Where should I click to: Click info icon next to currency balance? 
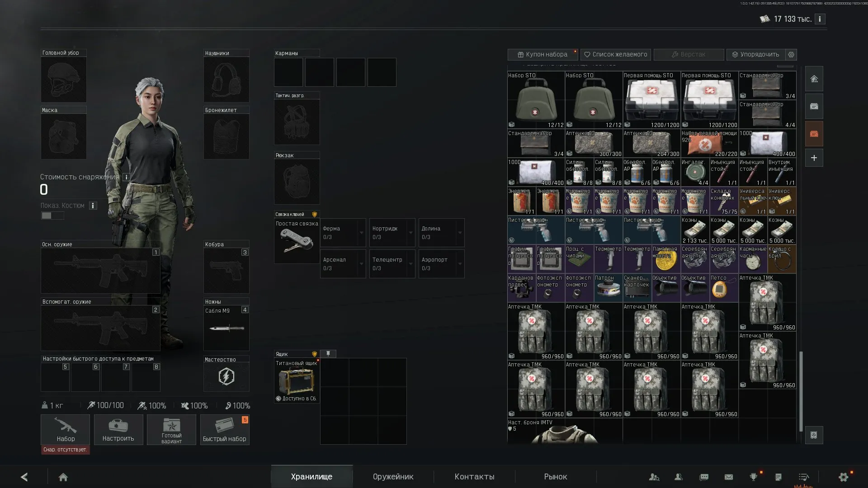(x=820, y=19)
